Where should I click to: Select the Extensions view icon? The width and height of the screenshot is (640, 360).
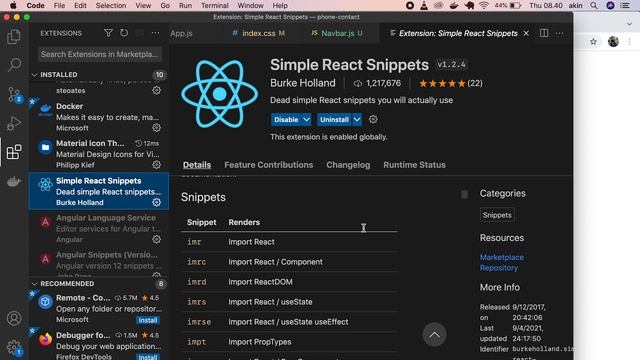pyautogui.click(x=14, y=152)
